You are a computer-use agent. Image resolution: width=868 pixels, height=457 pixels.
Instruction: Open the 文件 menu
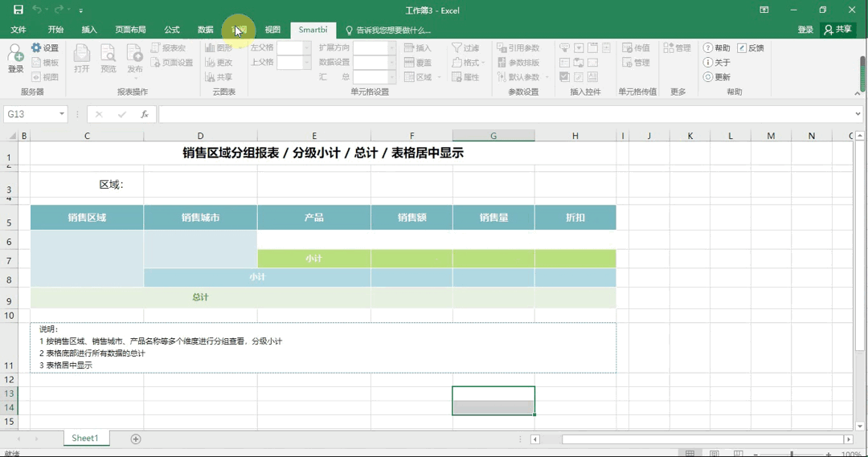click(18, 30)
